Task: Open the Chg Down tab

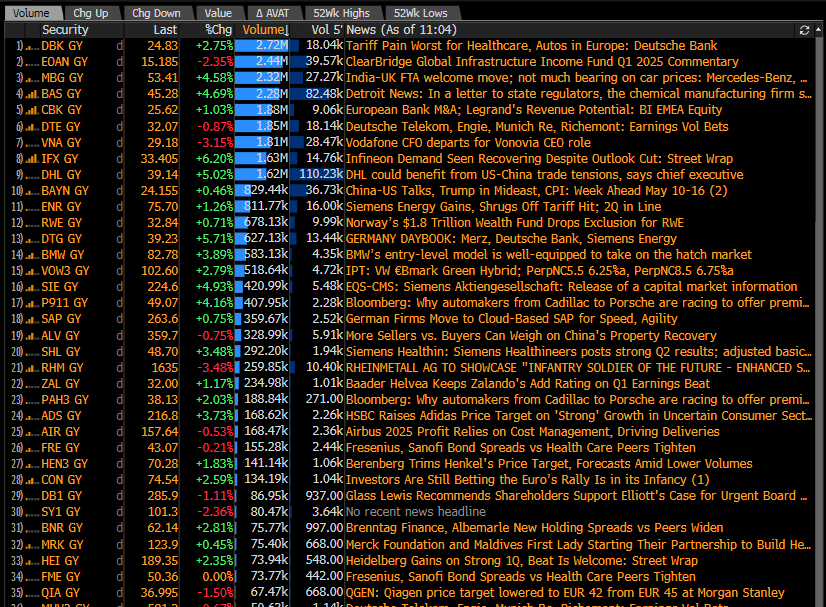Action: tap(156, 13)
